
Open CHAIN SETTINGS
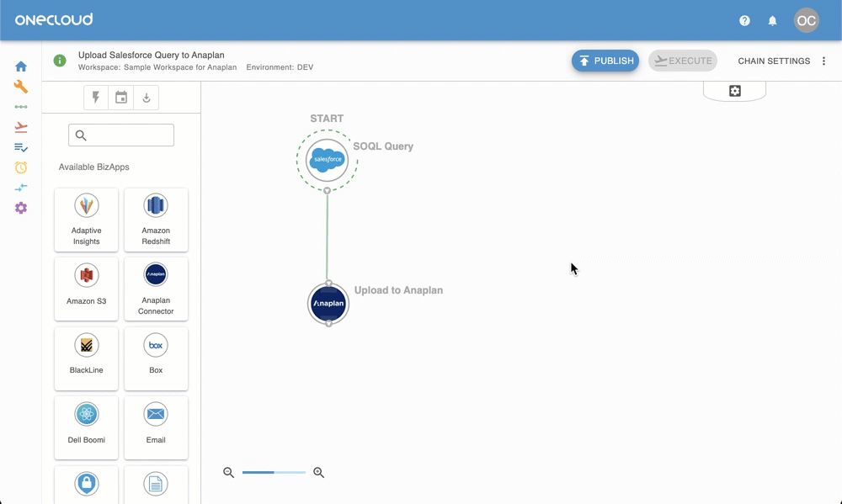[774, 61]
